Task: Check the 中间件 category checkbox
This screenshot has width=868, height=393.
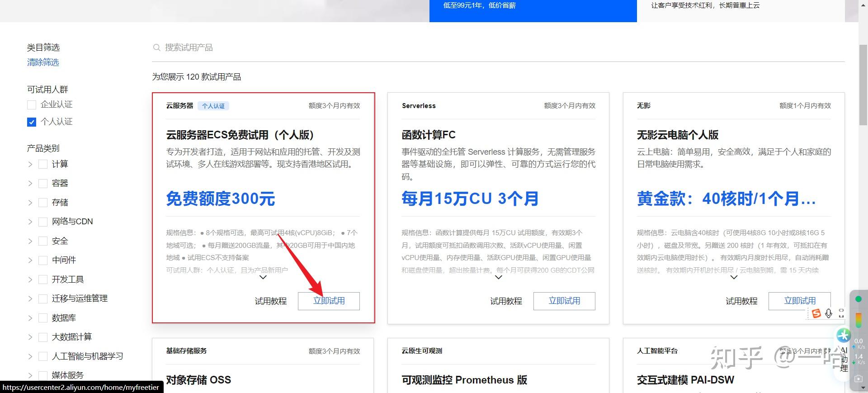Action: click(43, 260)
